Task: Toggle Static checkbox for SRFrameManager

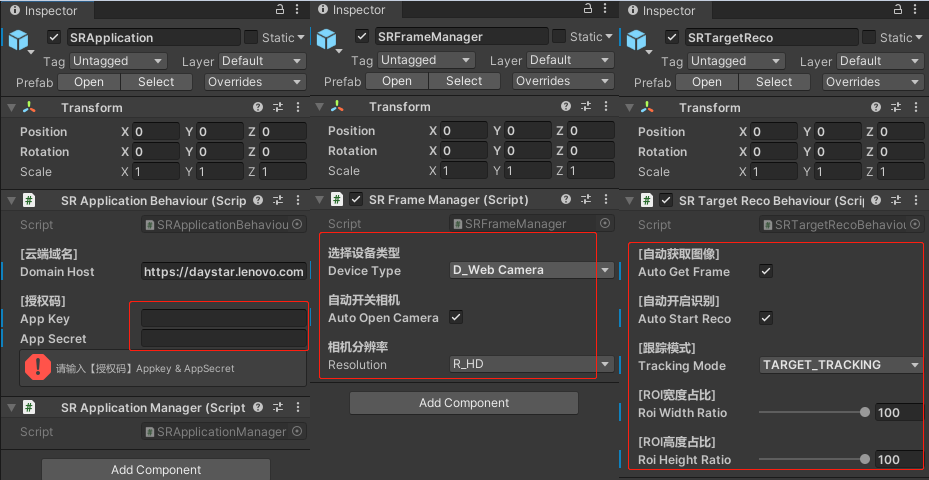Action: click(x=559, y=36)
